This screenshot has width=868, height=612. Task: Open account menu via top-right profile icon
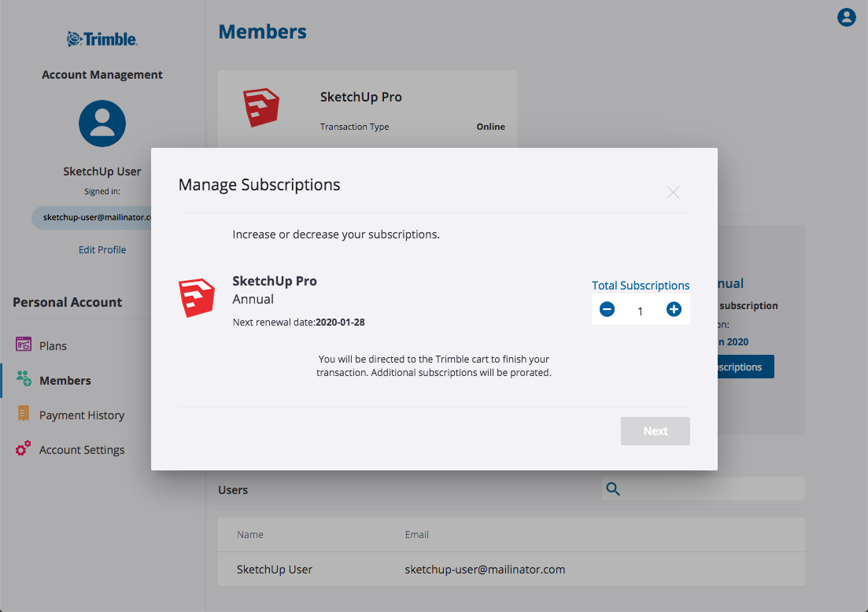tap(846, 17)
